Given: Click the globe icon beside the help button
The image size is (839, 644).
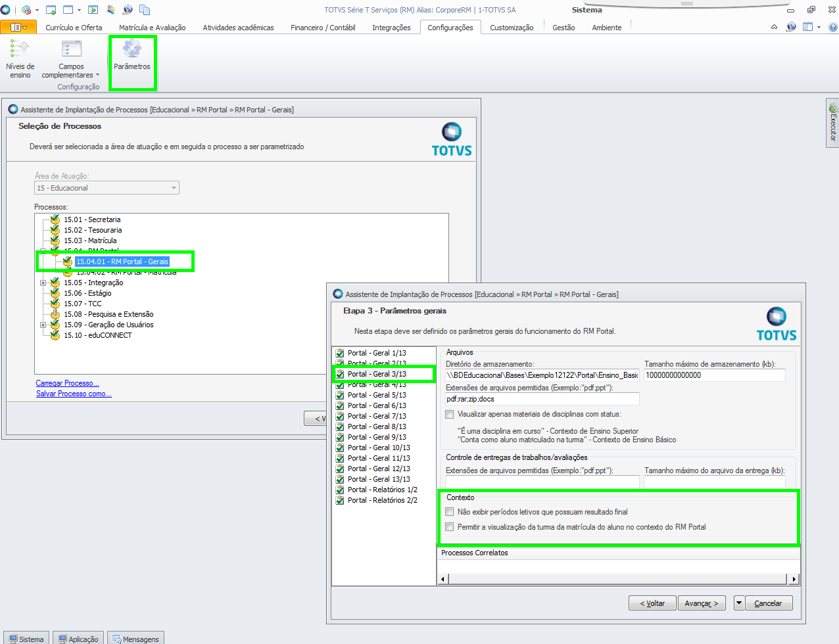Looking at the screenshot, I should coord(791,27).
